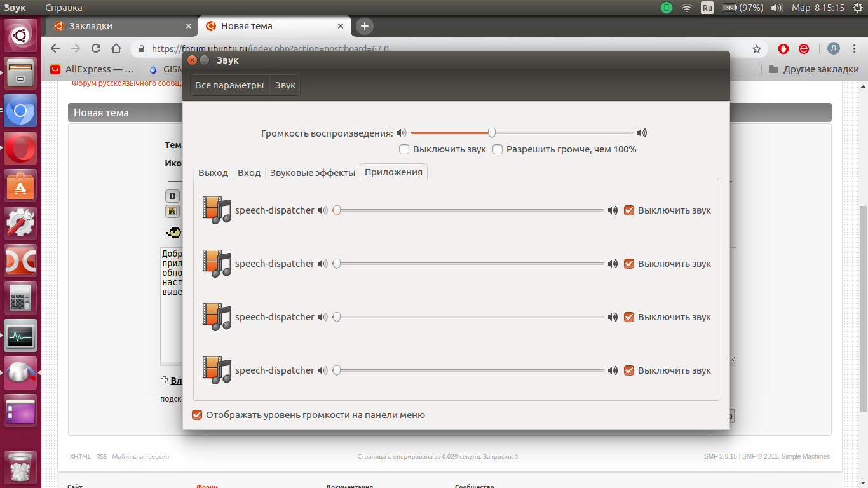
Task: Open the Ubuntu Dash launcher icon
Action: [21, 36]
